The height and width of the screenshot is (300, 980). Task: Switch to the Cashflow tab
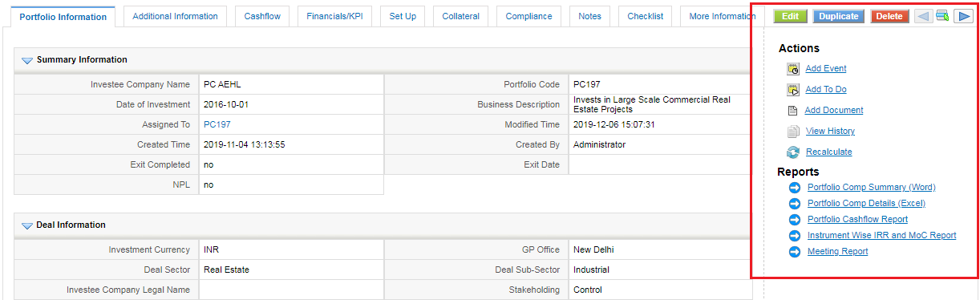[262, 16]
